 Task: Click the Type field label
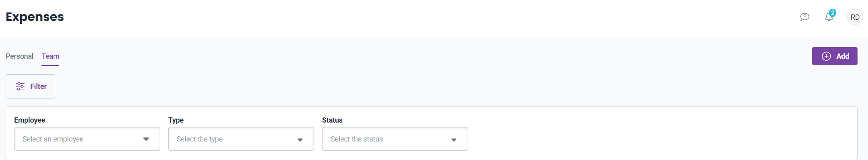pyautogui.click(x=176, y=120)
